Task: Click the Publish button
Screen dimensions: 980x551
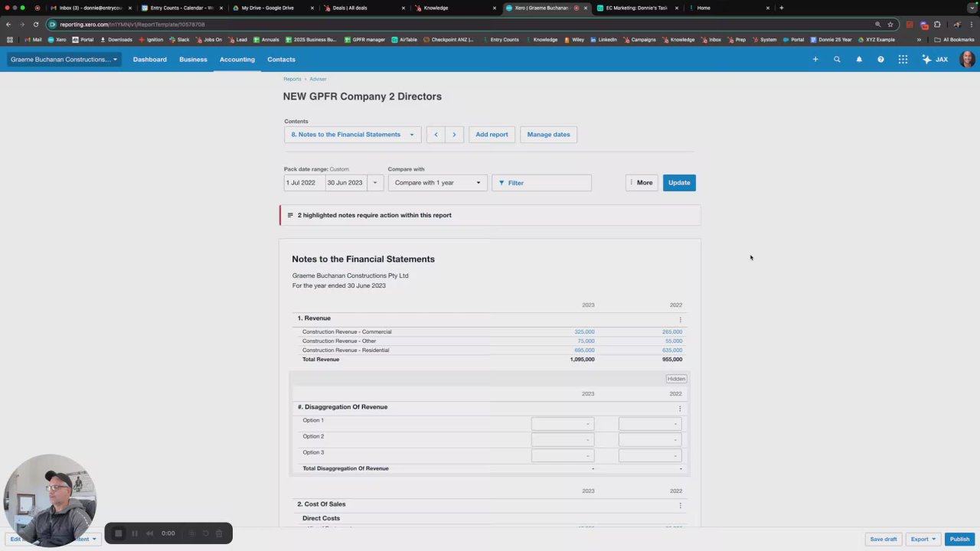Action: [x=960, y=539]
